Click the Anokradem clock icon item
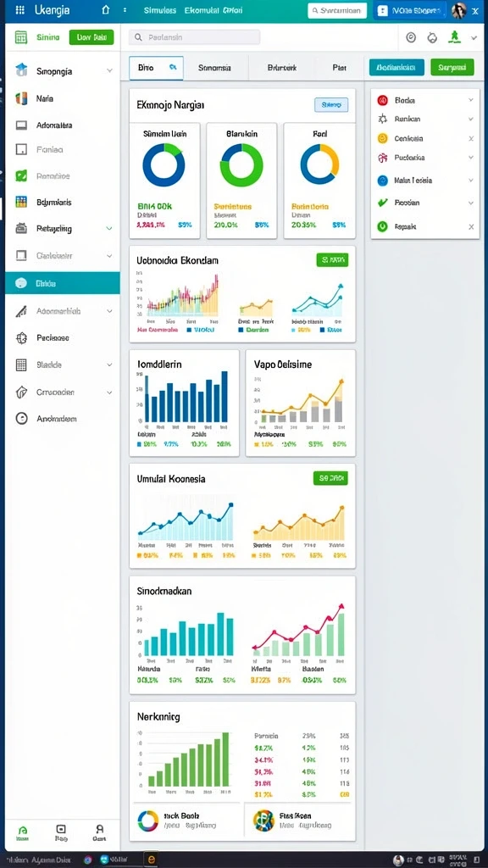488x868 pixels. point(21,419)
